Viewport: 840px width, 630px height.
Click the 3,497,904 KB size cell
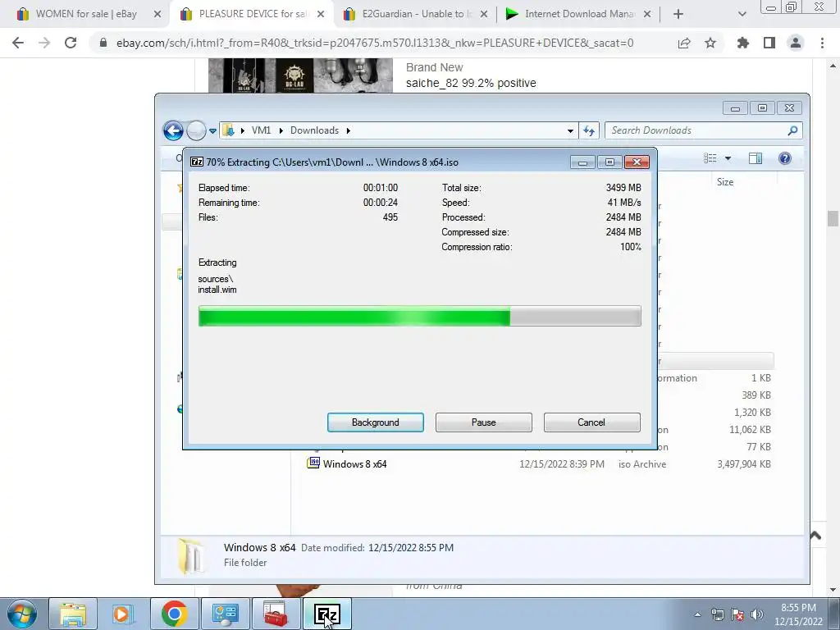(743, 464)
